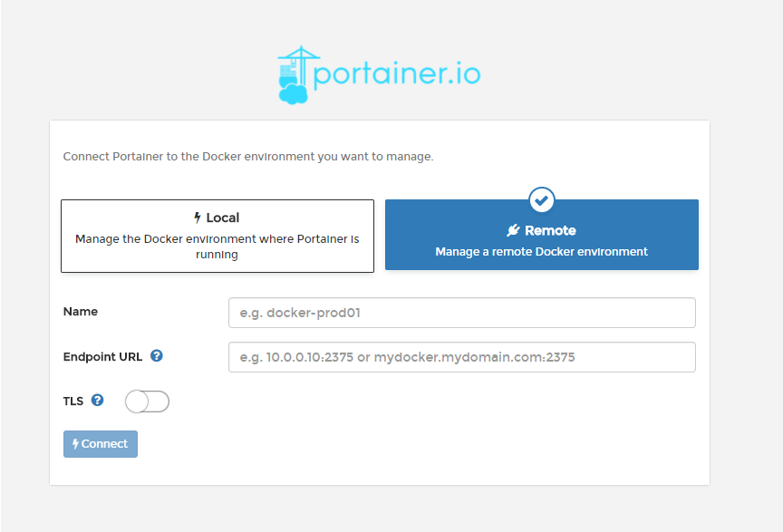Click the lightning bolt icon on Local card

point(196,218)
